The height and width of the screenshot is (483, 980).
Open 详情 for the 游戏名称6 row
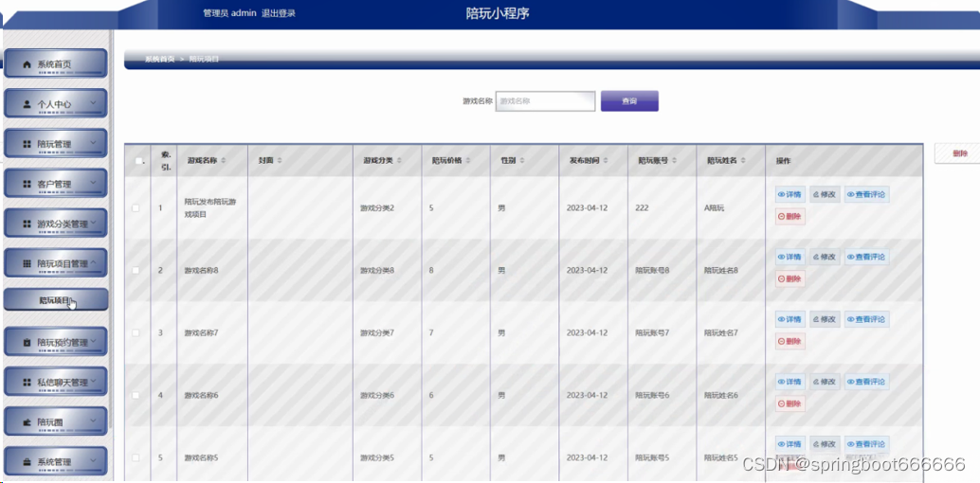pyautogui.click(x=790, y=382)
